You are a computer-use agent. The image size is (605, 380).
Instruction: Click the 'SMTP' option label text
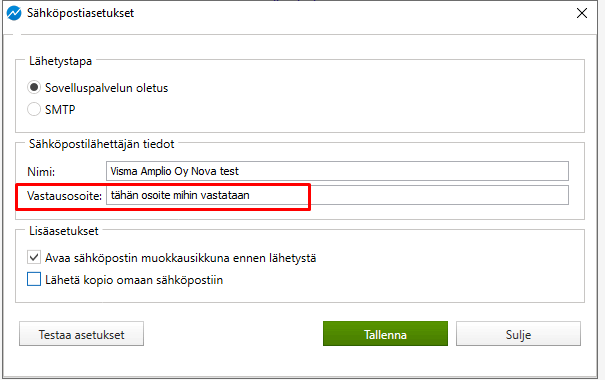click(60, 110)
